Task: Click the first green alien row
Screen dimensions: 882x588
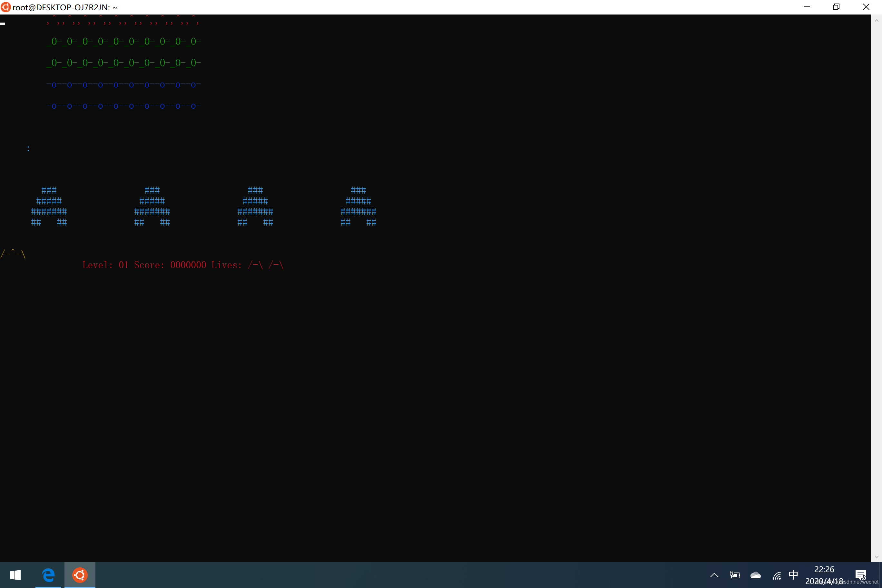Action: [x=124, y=41]
